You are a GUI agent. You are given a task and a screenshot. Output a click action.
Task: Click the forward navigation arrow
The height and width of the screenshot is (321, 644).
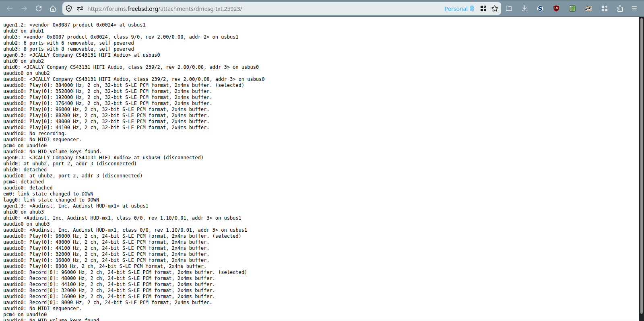click(24, 8)
